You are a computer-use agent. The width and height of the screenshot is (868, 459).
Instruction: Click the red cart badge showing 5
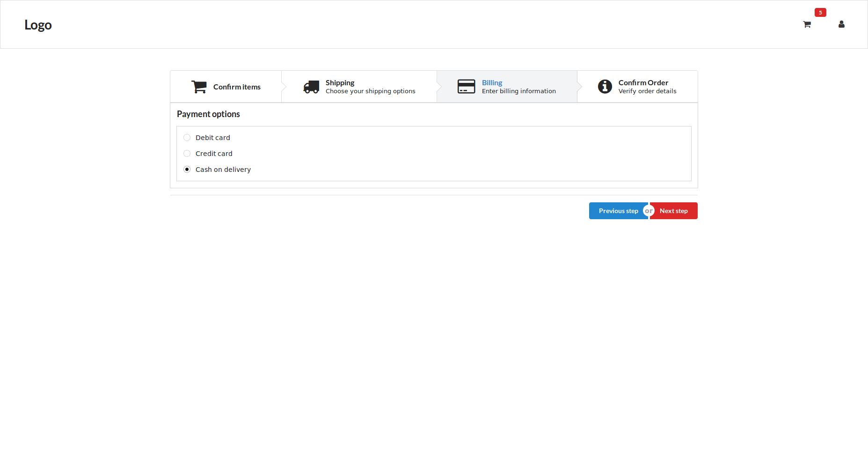(x=820, y=13)
